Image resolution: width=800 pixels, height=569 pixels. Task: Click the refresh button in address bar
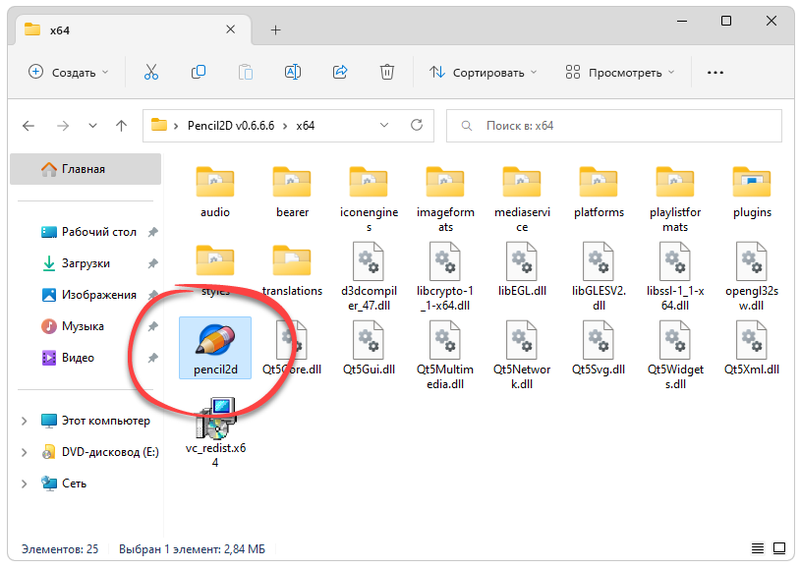click(x=417, y=126)
